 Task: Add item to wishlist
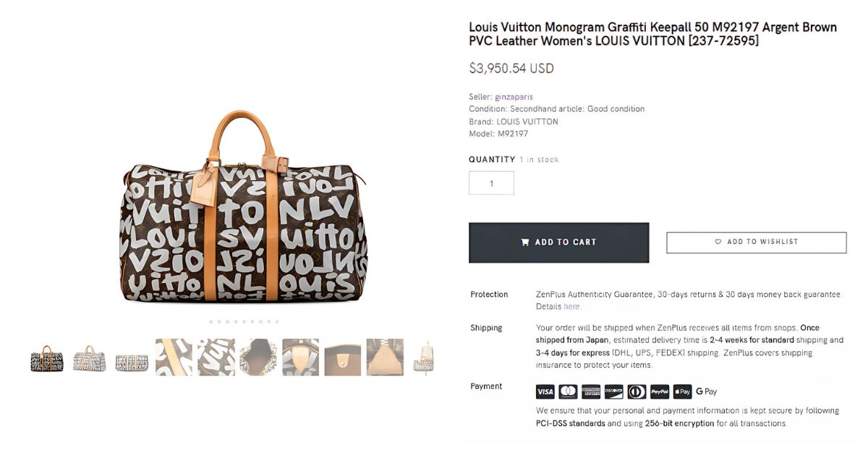click(756, 242)
